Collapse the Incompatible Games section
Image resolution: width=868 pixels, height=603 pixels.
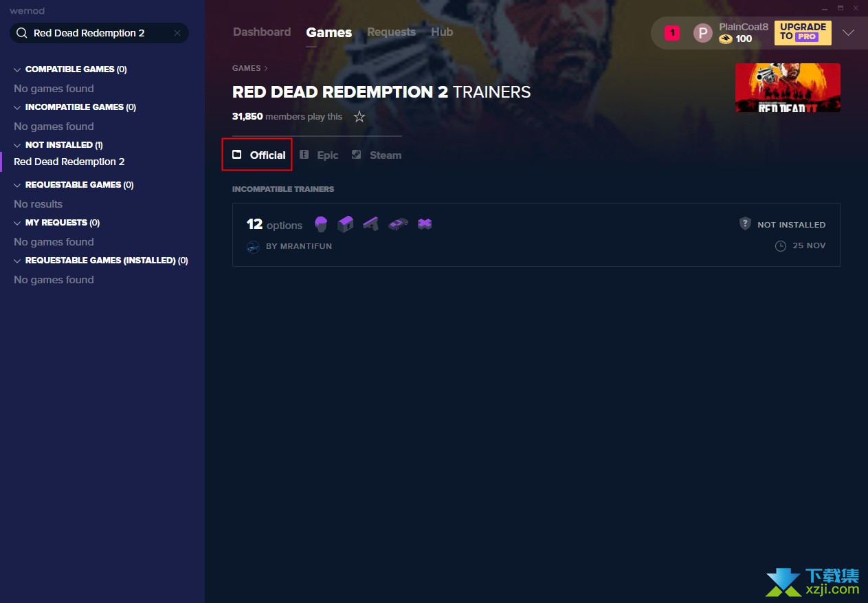(x=17, y=107)
